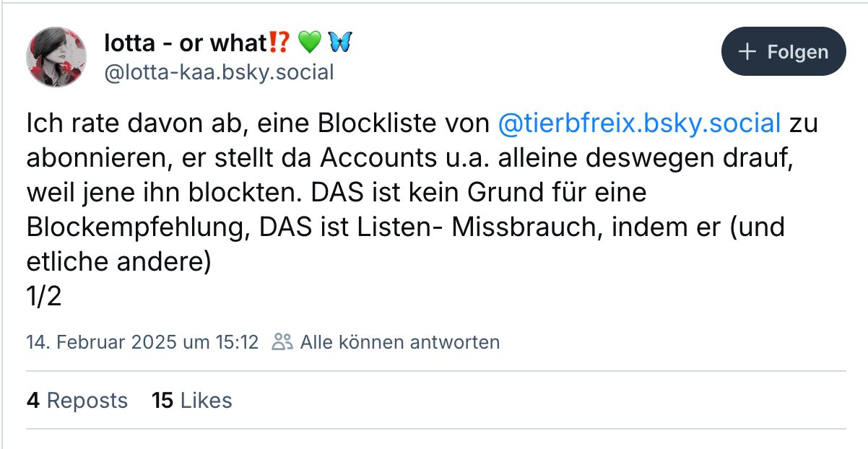Click the plus icon in Folgen button
868x449 pixels.
point(747,52)
